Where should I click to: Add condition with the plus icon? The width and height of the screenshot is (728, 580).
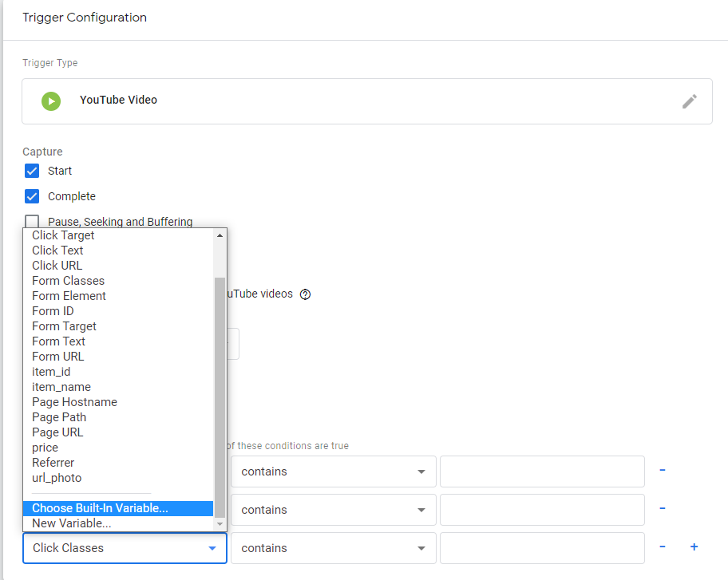coord(694,546)
